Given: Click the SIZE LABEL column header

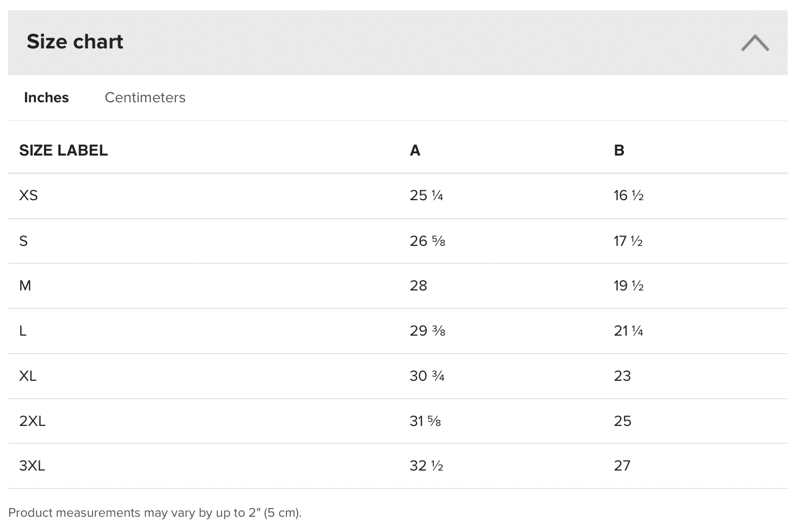Looking at the screenshot, I should pos(63,151).
